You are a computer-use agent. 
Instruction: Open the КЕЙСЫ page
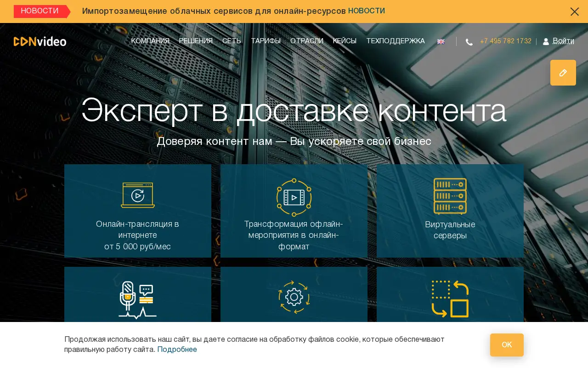pos(345,41)
